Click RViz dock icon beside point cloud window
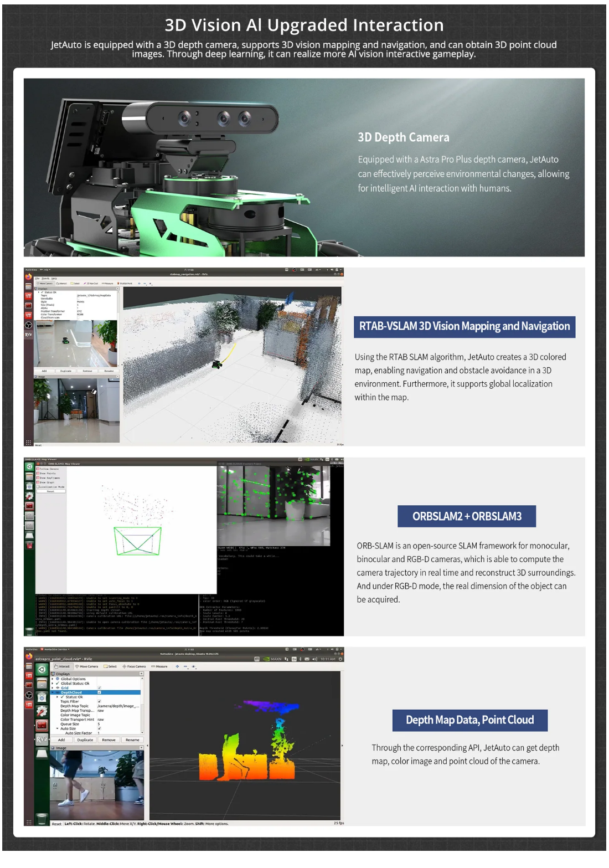Image resolution: width=609 pixels, height=868 pixels. click(x=42, y=739)
